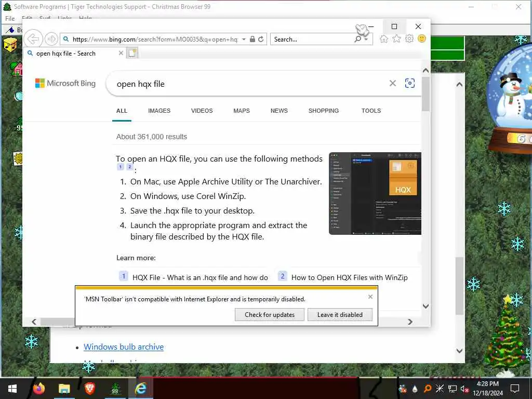Open a new tab in Internet Explorer
Screen dimensions: 532x399
coord(132,54)
